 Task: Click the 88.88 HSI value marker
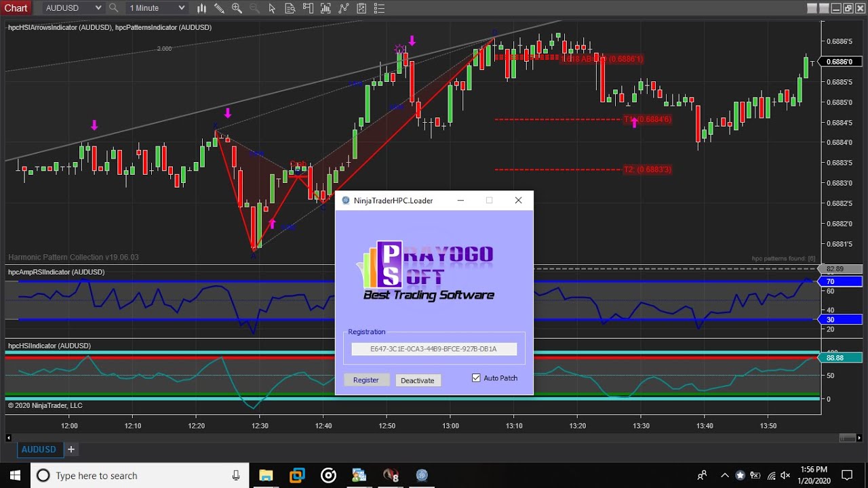pos(842,357)
